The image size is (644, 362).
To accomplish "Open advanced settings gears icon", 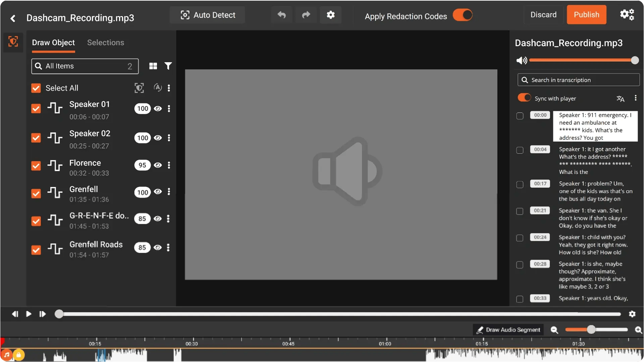I will [627, 15].
